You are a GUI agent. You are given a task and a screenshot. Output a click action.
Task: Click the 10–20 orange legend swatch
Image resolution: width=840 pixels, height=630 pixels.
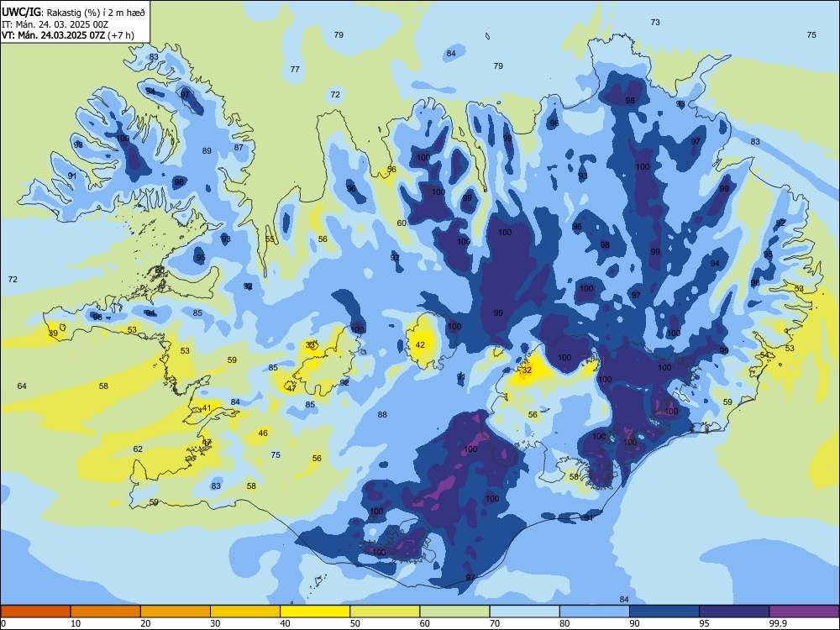(x=106, y=612)
